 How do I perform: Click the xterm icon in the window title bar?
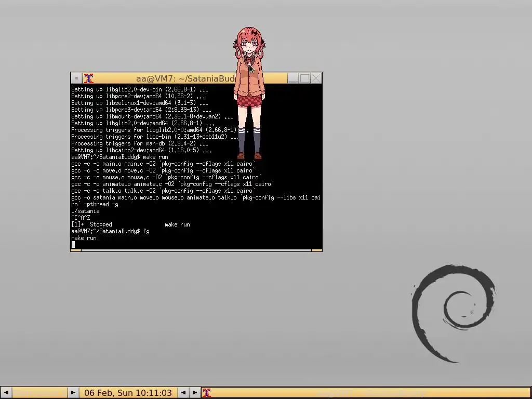(89, 78)
